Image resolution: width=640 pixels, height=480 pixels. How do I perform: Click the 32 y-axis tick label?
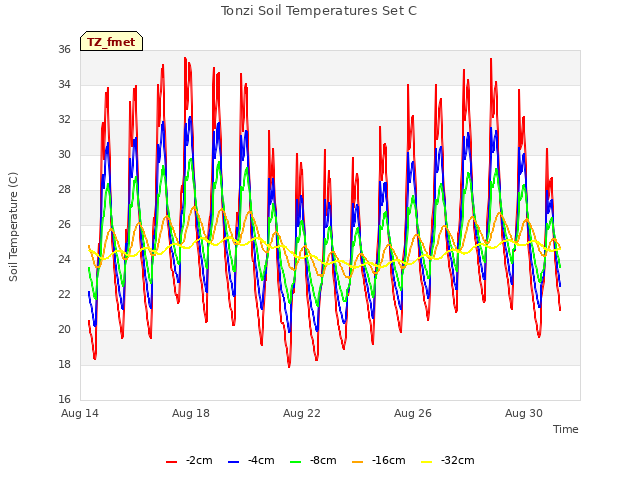click(64, 120)
